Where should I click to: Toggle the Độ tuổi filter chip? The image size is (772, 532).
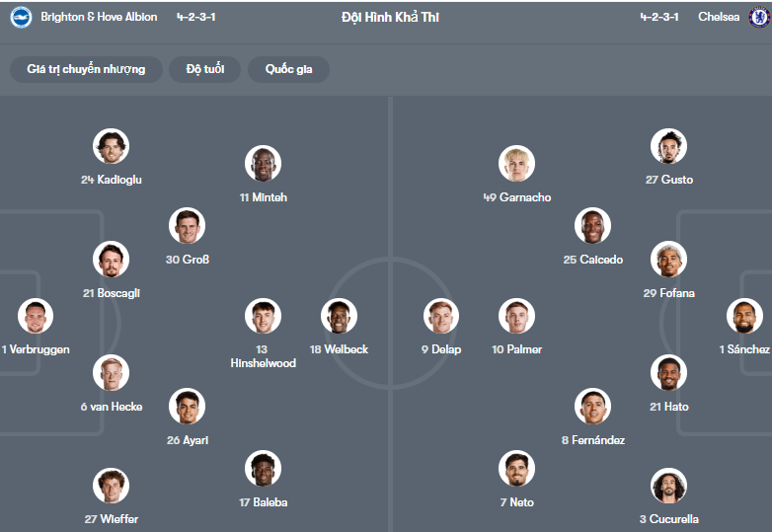click(x=204, y=69)
